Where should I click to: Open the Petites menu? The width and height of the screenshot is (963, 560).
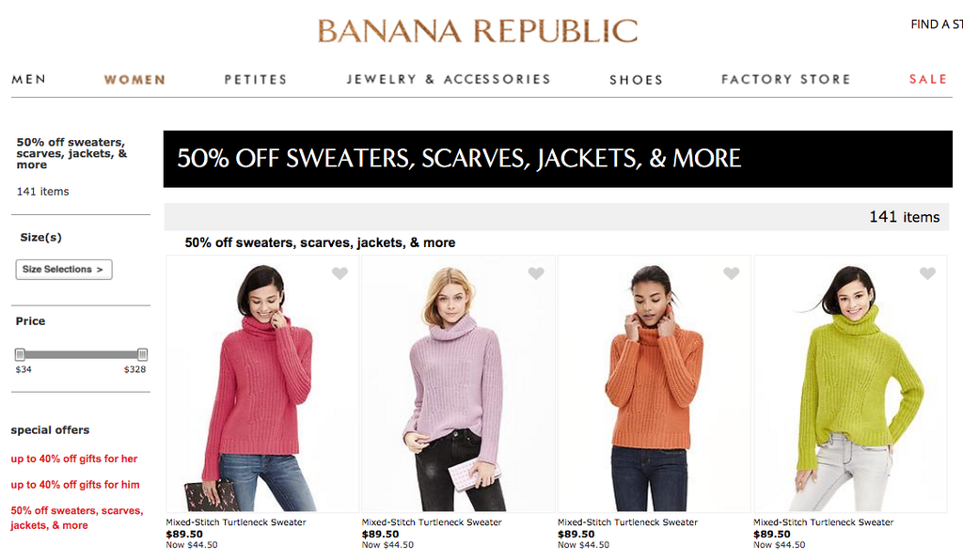(256, 79)
